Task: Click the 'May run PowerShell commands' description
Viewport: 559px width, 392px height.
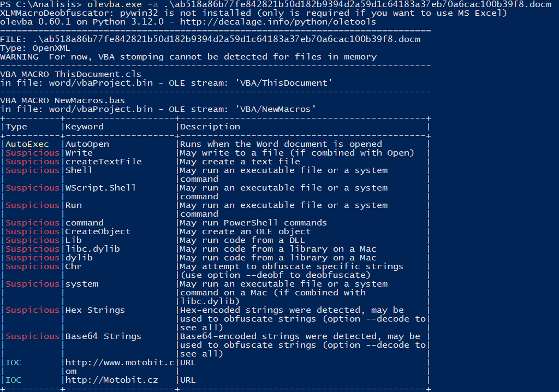Action: click(x=253, y=223)
